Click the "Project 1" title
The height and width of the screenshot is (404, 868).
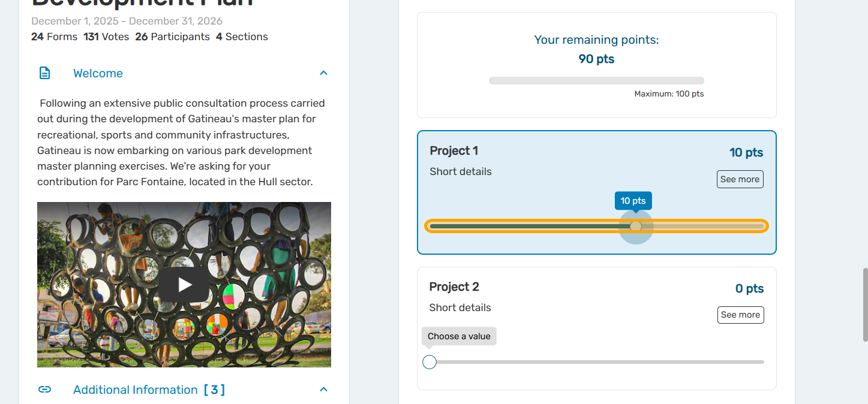454,150
